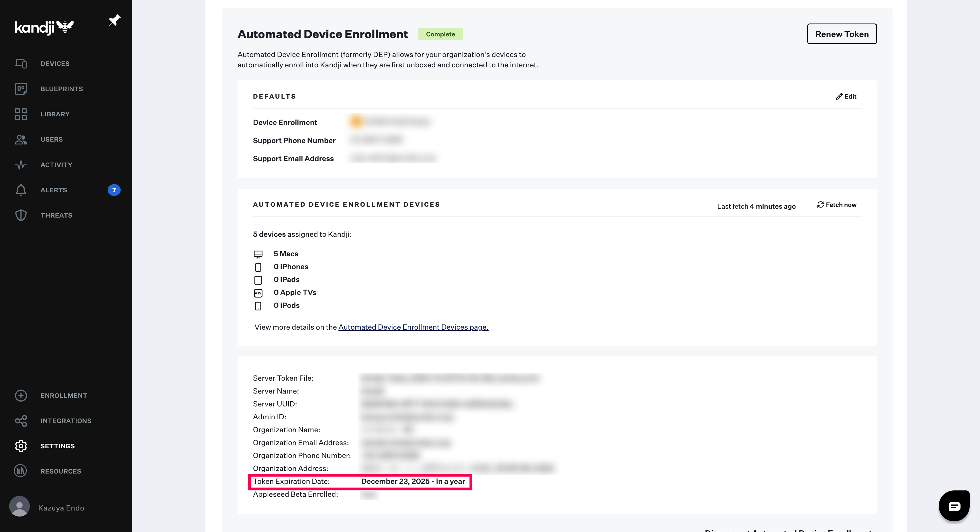The image size is (980, 532).
Task: Click the Settings gear icon
Action: click(21, 446)
